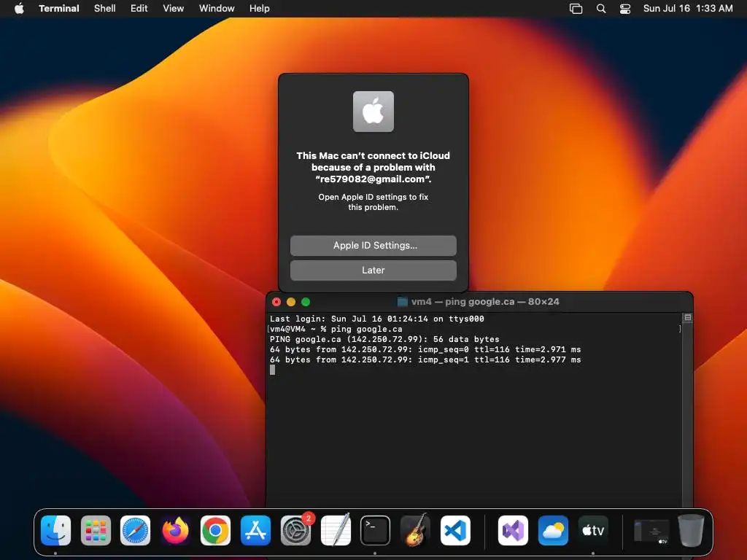The width and height of the screenshot is (747, 560).
Task: Launch Safari from the Dock
Action: [x=135, y=530]
